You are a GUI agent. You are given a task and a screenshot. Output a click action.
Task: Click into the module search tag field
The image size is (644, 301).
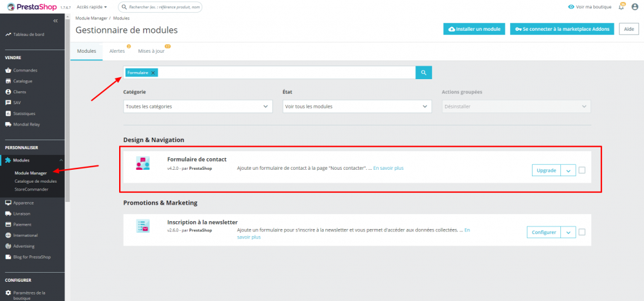(x=269, y=73)
